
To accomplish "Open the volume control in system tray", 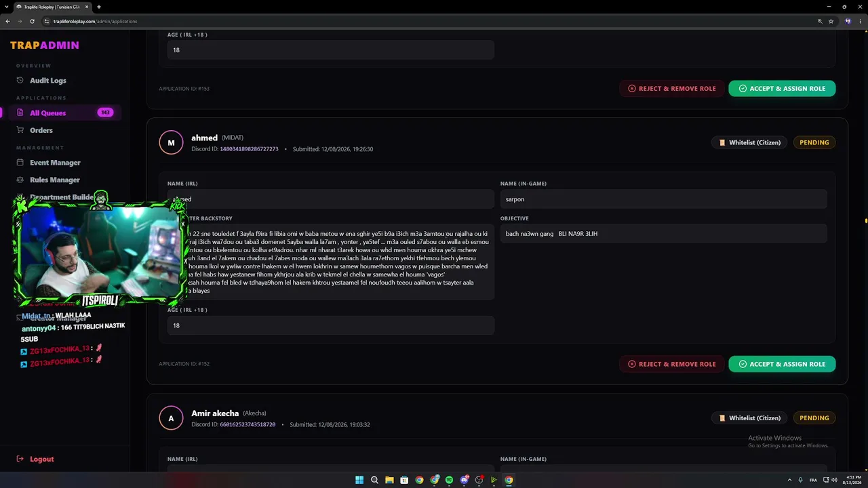I will coord(834,480).
